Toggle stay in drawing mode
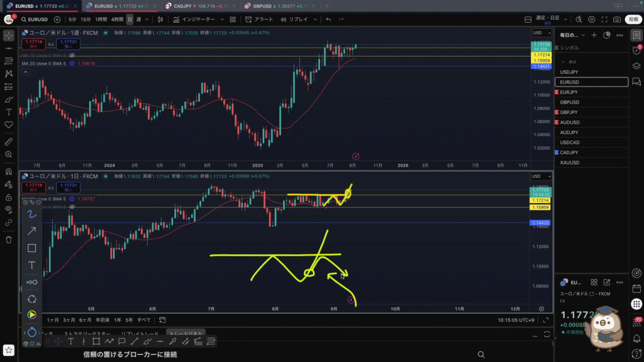 click(9, 185)
